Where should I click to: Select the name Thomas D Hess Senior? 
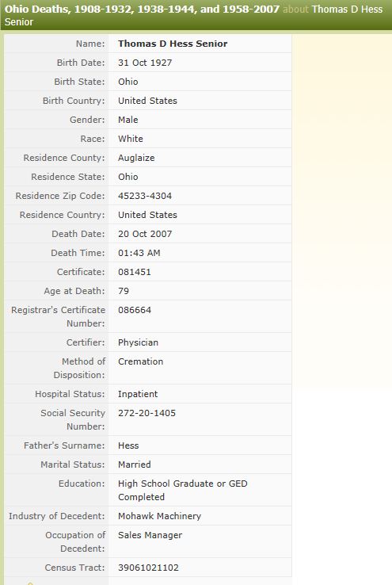tap(173, 44)
